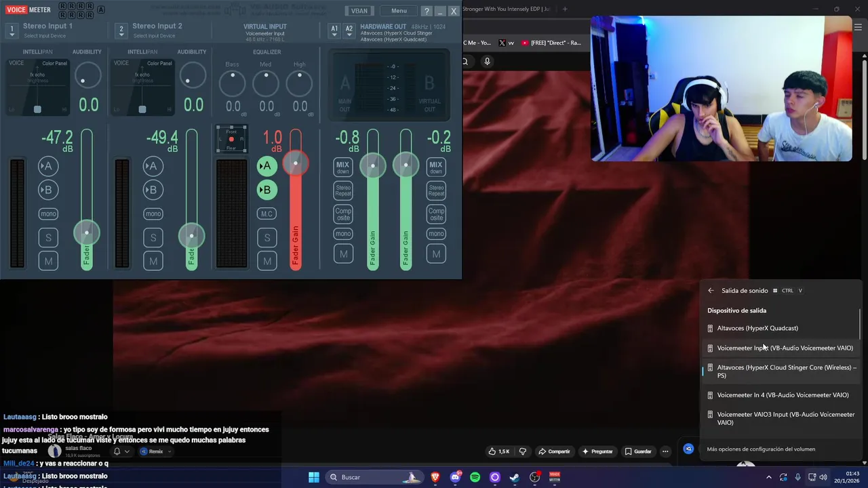Screen dimensions: 868x488
Task: Click the output A fader gain knob
Action: tap(372, 165)
